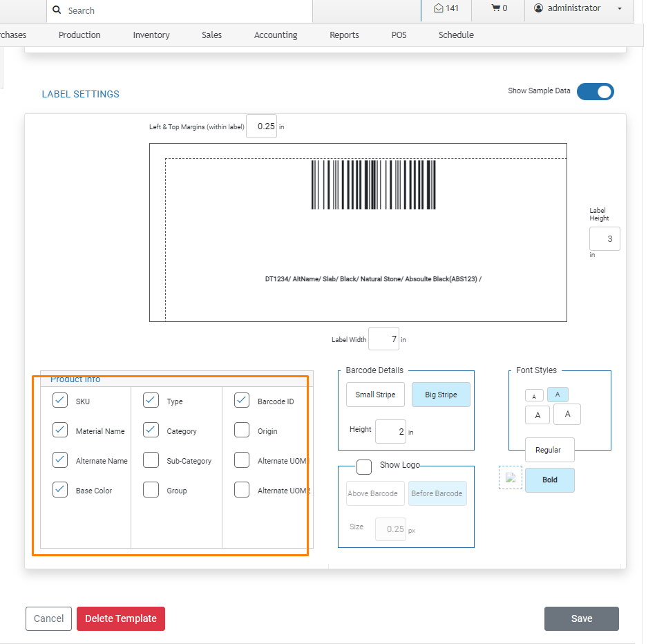Viewport: 666px width, 644px height.
Task: Open the inbox messages icon showing 141
Action: pyautogui.click(x=446, y=8)
